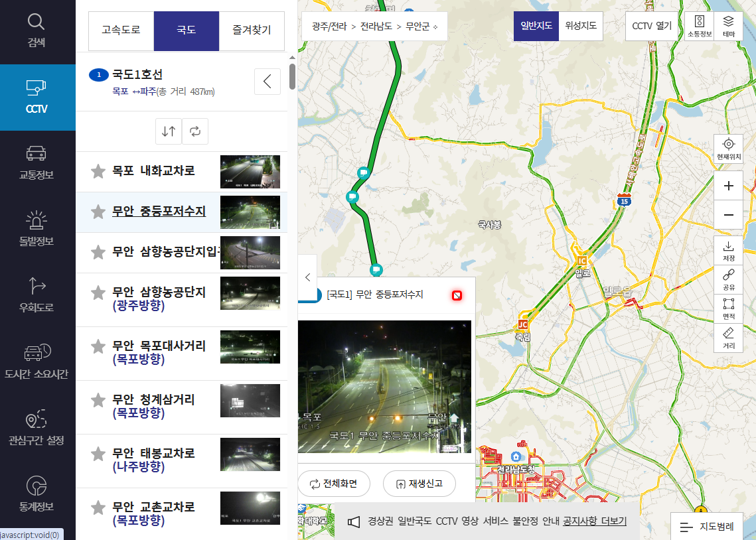
Task: Open the 검색 search sidebar item
Action: pyautogui.click(x=36, y=31)
